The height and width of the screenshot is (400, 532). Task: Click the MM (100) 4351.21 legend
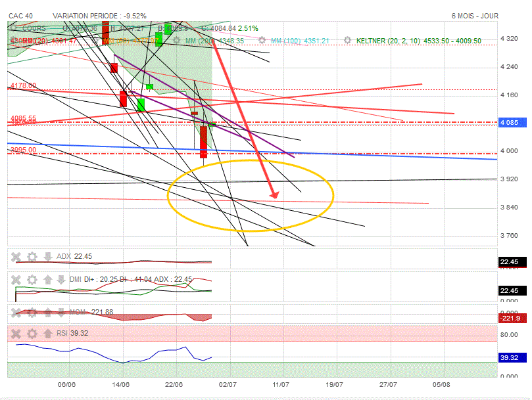point(300,41)
